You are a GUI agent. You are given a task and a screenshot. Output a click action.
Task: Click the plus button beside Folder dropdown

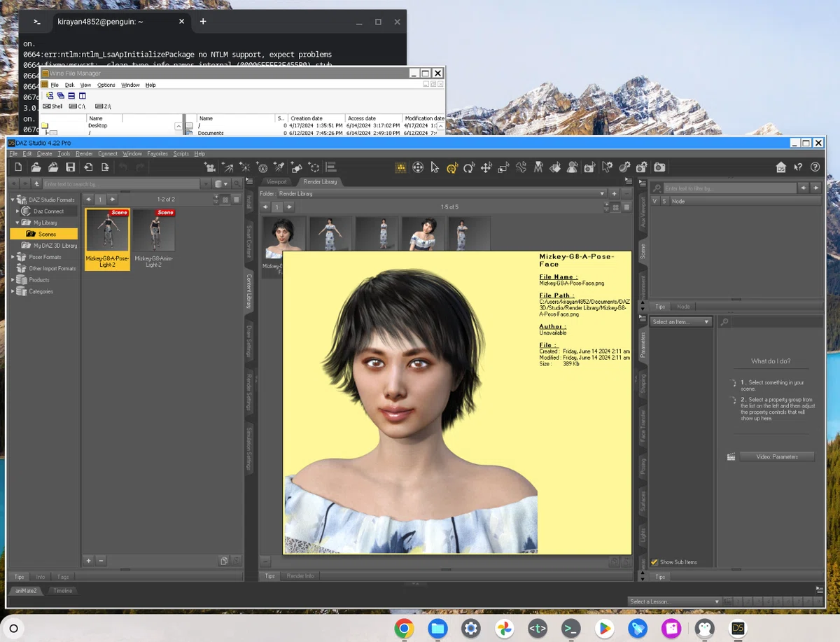(615, 193)
